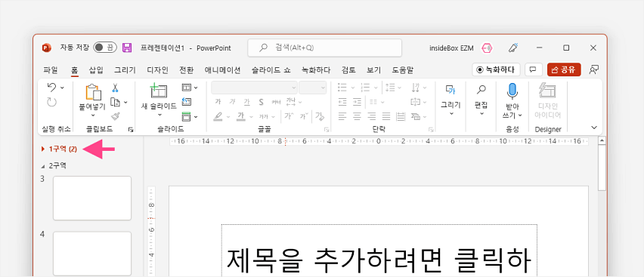Collapse the ribbon with the chevron

pos(594,128)
